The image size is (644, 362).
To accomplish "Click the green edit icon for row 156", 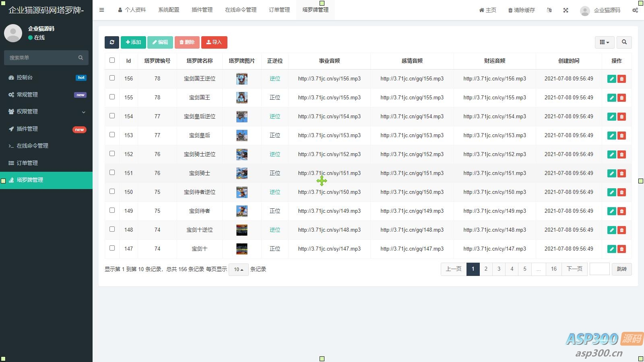I will click(611, 79).
